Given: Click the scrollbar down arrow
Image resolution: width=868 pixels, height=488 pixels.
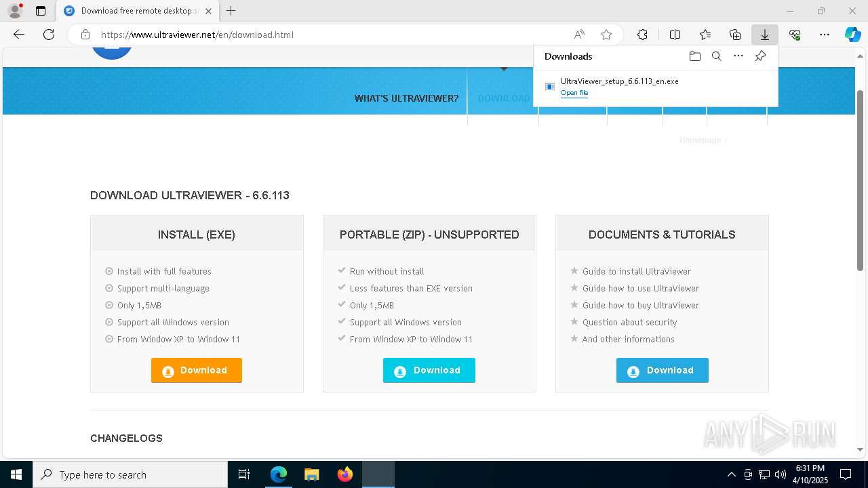Looking at the screenshot, I should (x=861, y=449).
